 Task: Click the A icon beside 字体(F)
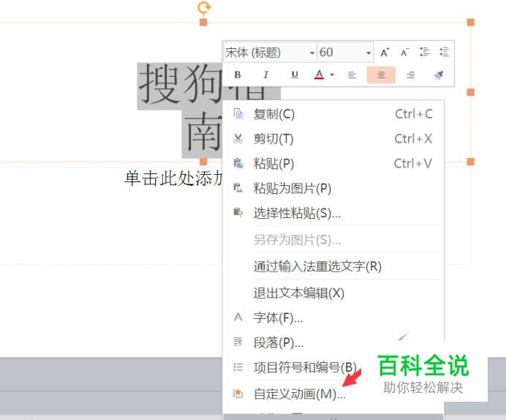pos(238,317)
